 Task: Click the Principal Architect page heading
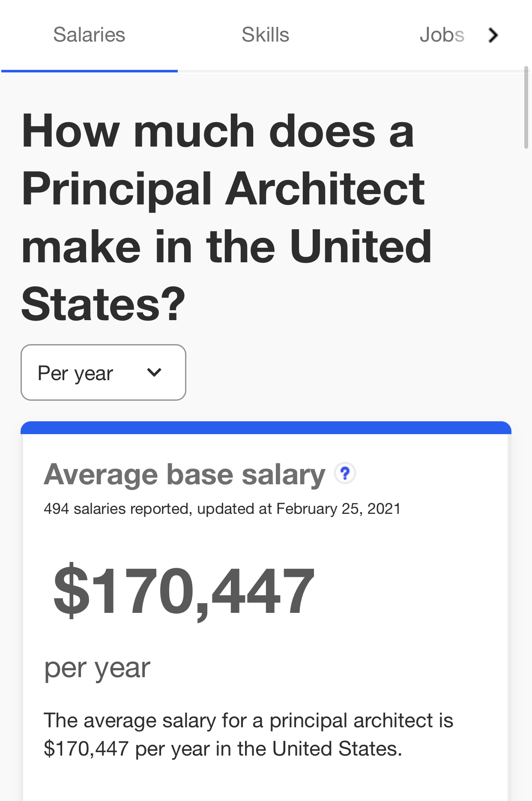pyautogui.click(x=227, y=218)
